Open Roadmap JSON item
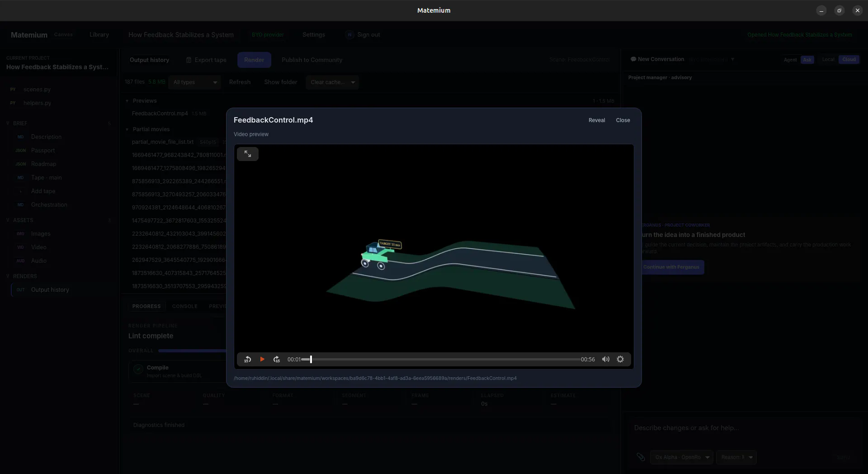This screenshot has height=474, width=868. pyautogui.click(x=43, y=164)
